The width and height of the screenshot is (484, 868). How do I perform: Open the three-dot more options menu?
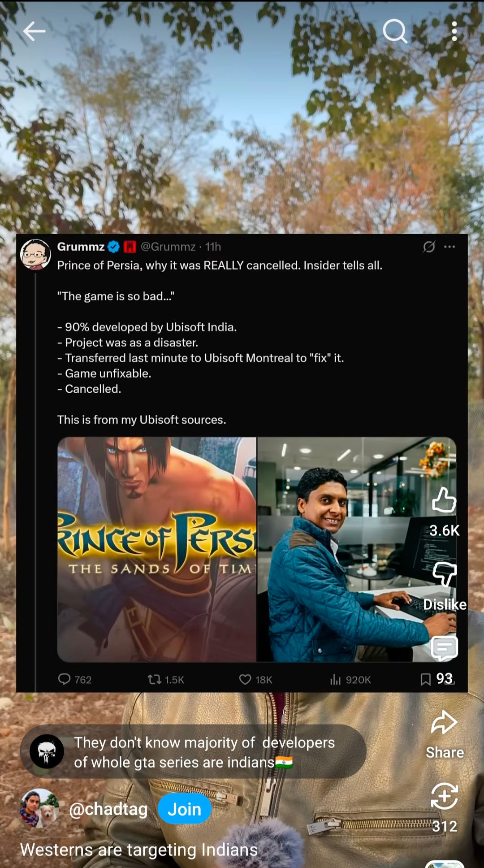pos(454,31)
